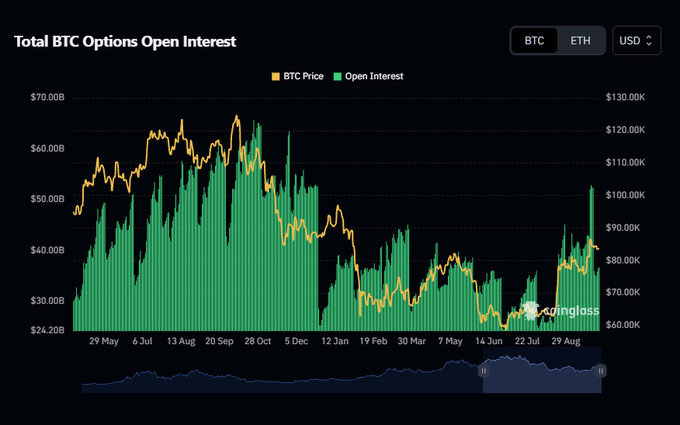Open the USD currency dropdown
This screenshot has width=680, height=425.
tap(636, 41)
